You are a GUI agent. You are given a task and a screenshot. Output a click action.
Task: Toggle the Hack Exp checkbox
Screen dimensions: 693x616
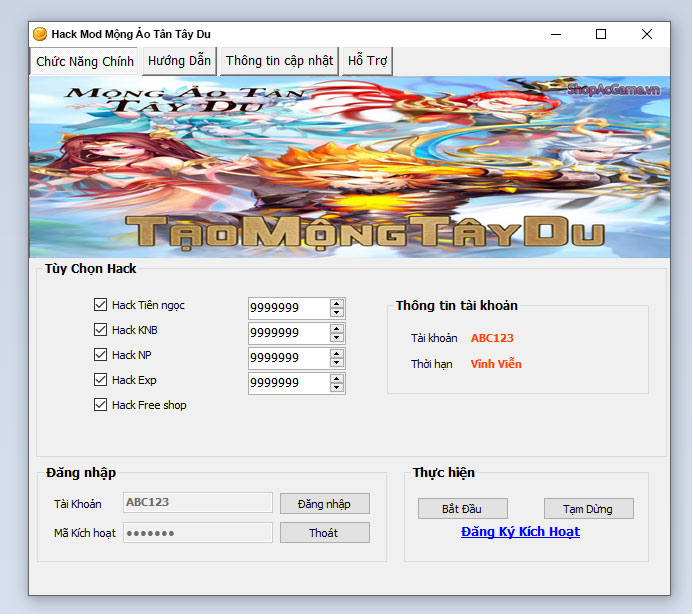100,380
